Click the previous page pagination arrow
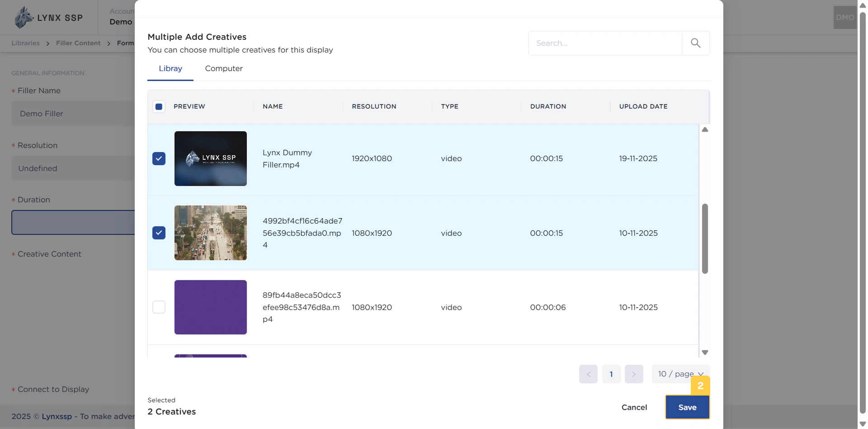The height and width of the screenshot is (429, 868). 588,374
